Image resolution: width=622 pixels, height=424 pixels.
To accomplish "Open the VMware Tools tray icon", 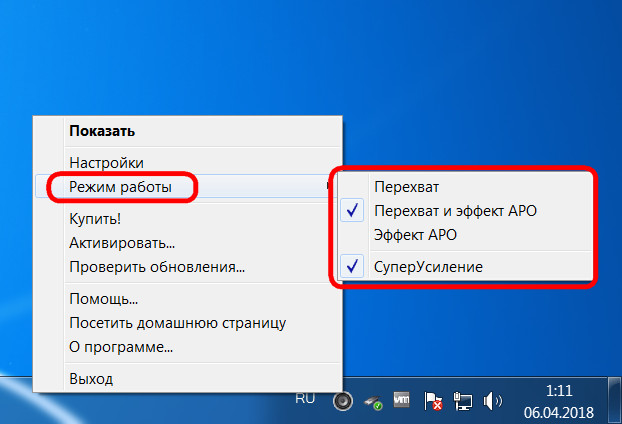I will [403, 401].
